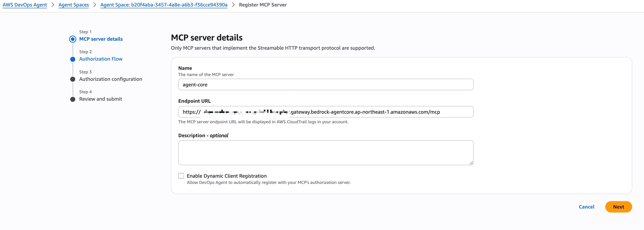Enable Dynamic Client Registration
Screen dimensions: 644x230
pos(181,175)
